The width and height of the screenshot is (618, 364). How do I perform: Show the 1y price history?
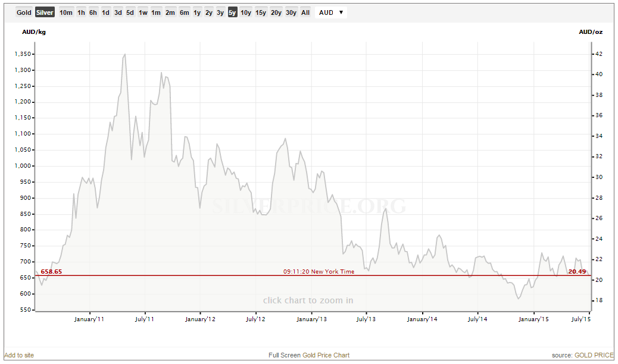click(x=197, y=12)
